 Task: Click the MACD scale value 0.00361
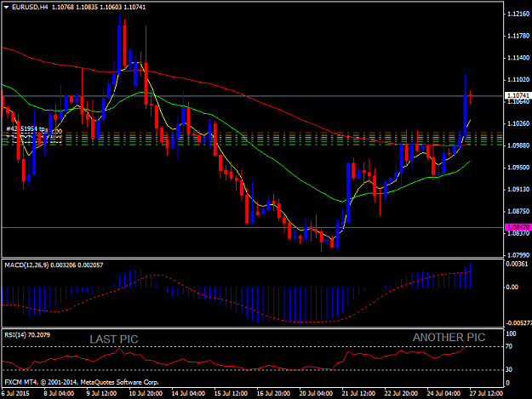point(518,264)
